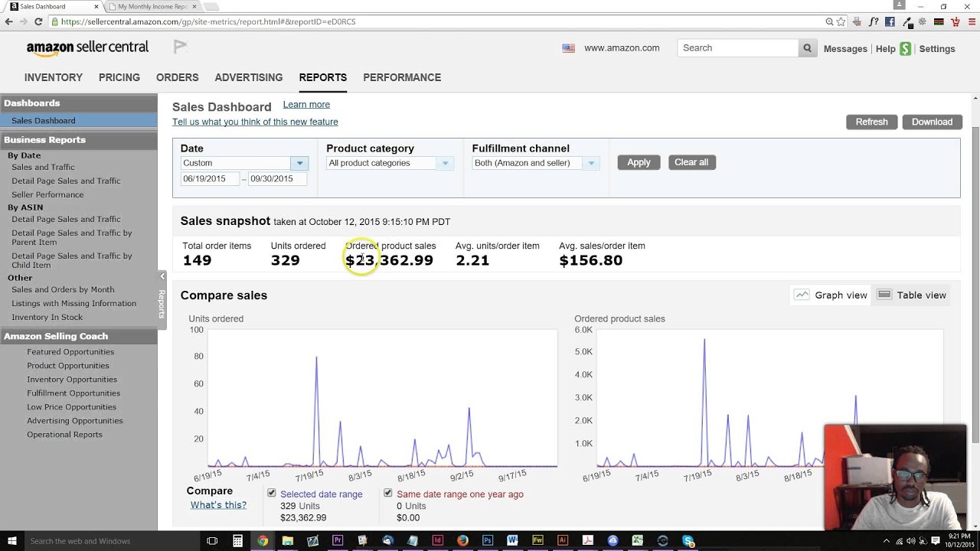Click the zoom magnifier icon in the address bar
The image size is (980, 551).
tap(829, 22)
